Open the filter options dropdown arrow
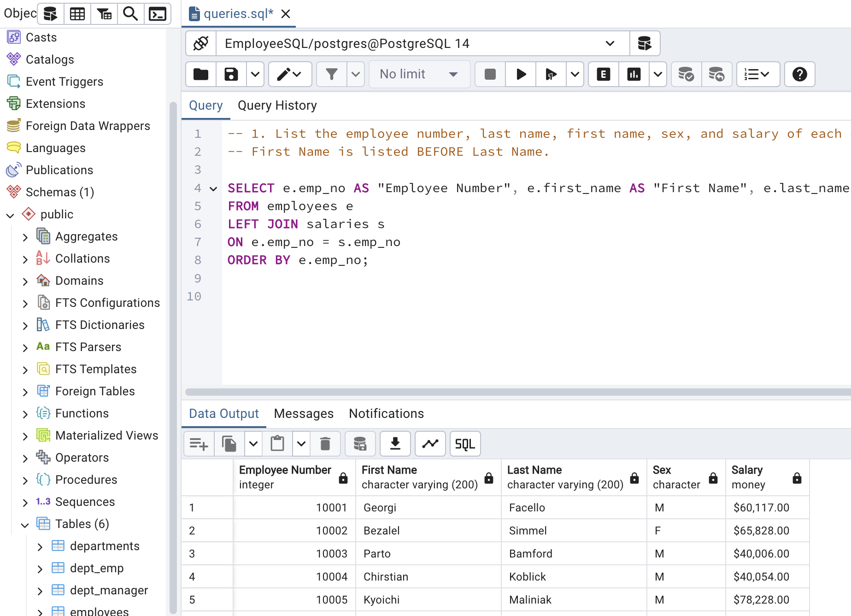The width and height of the screenshot is (851, 616). [x=356, y=74]
